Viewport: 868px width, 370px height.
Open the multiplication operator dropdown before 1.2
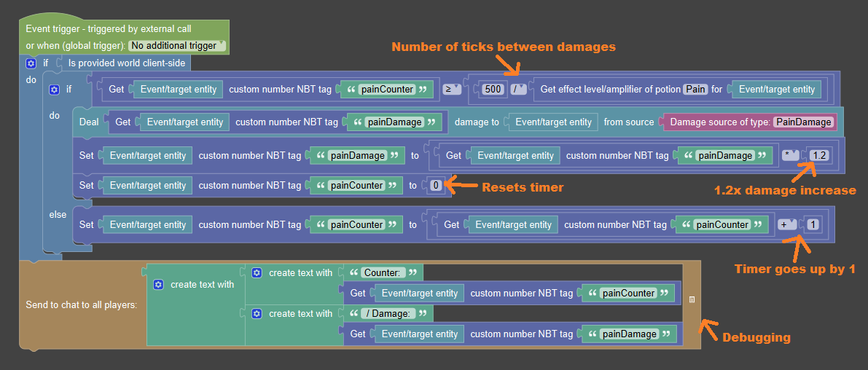click(x=789, y=156)
